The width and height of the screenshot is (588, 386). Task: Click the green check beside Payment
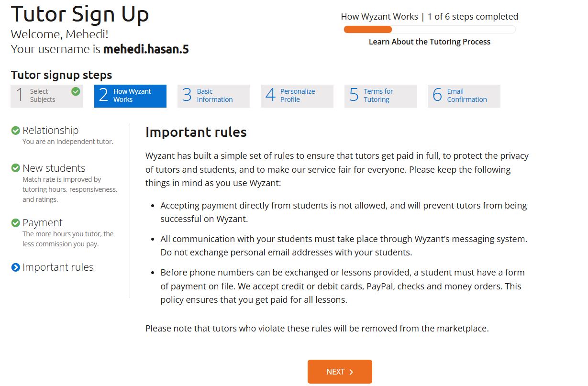point(15,222)
